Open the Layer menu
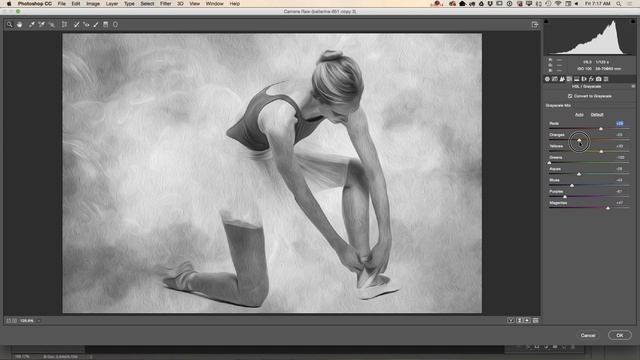Screen dimensions: 640x360 pos(112,4)
